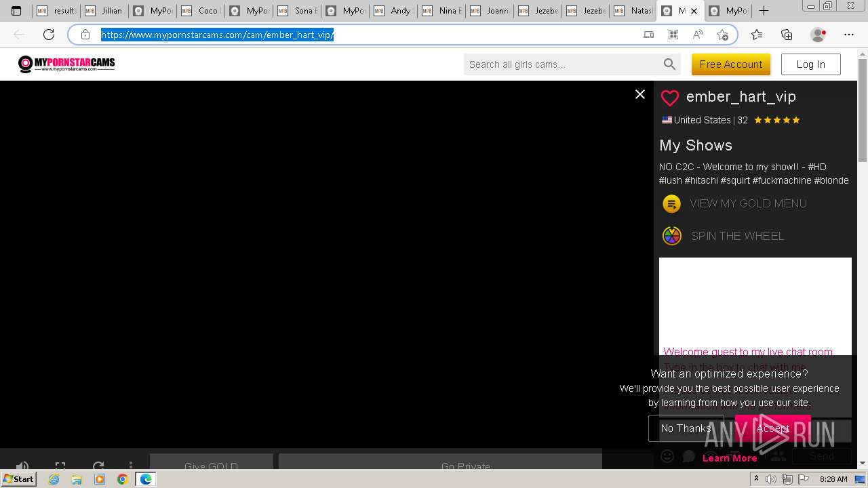Click the five-star rating
The image size is (868, 488).
[x=777, y=120]
